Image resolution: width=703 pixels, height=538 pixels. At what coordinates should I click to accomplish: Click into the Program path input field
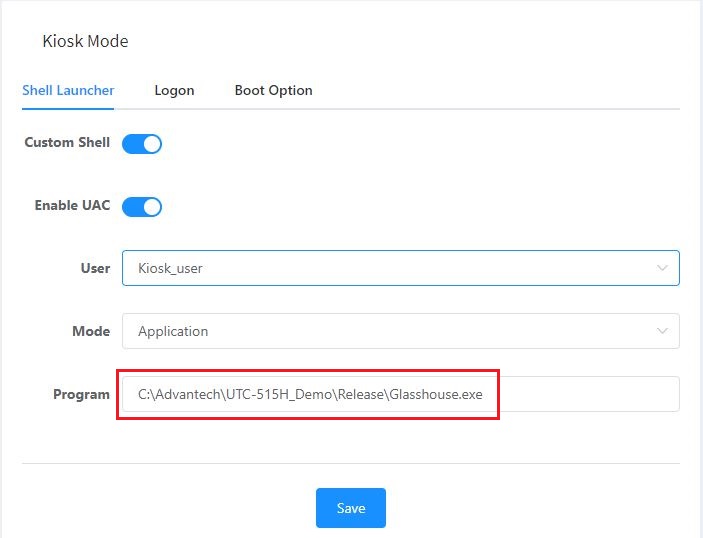400,394
